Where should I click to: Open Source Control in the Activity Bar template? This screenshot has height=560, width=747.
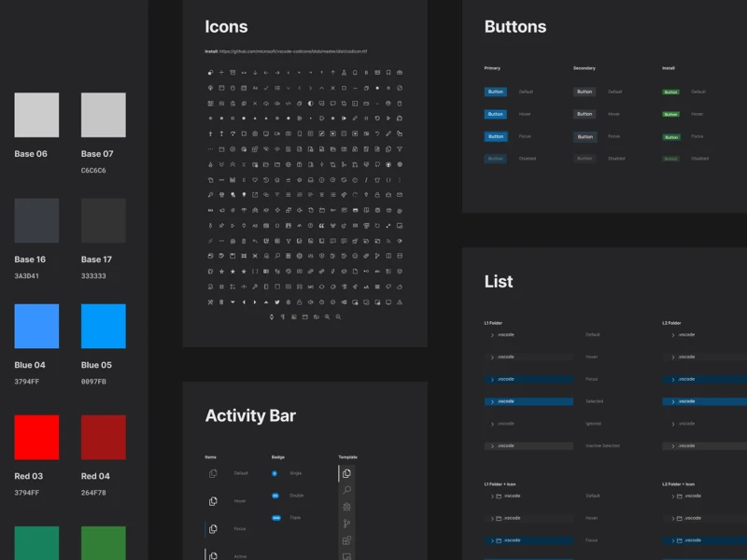[346, 524]
